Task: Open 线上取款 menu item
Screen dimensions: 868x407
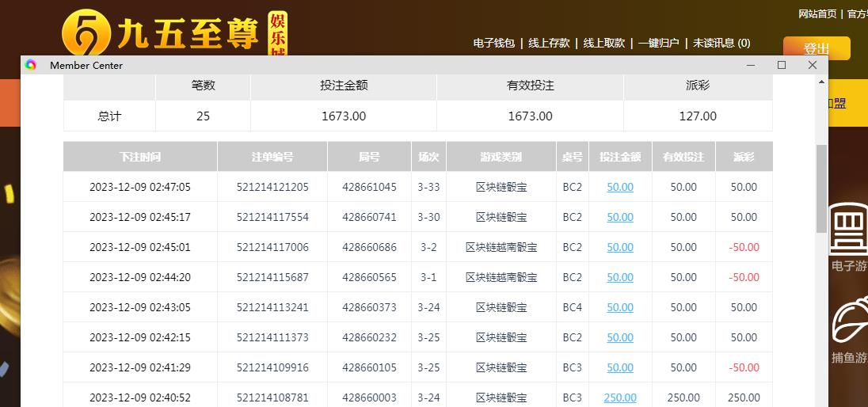Action: tap(604, 43)
